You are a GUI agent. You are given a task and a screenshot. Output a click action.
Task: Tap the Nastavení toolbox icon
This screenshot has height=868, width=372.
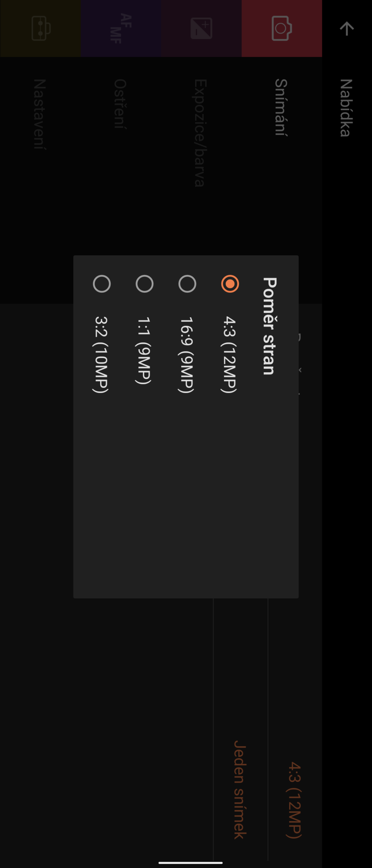pos(41,29)
